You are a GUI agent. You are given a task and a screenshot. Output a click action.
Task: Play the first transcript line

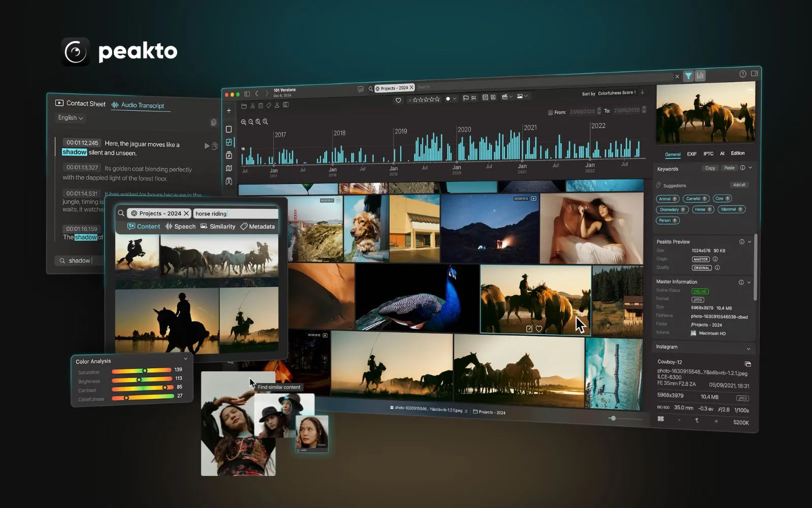(x=207, y=146)
